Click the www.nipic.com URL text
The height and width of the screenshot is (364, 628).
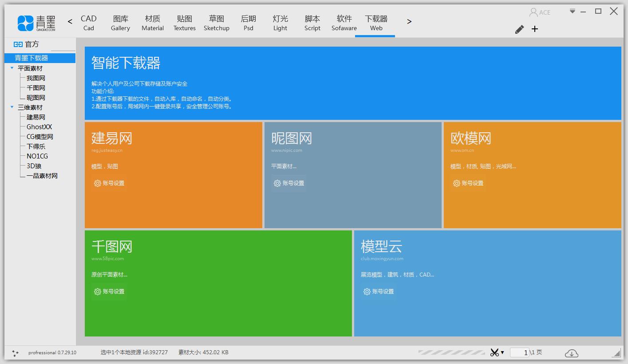coord(287,150)
